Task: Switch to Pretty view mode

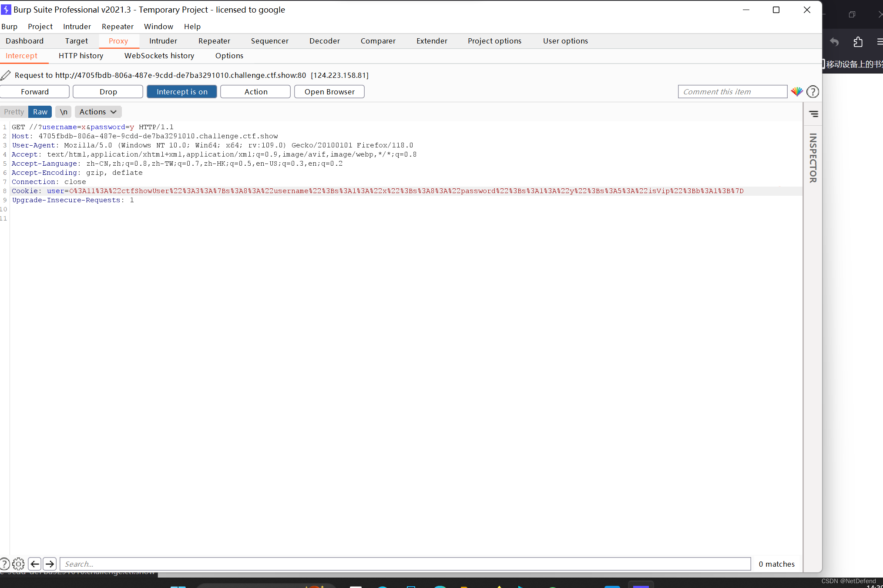Action: point(14,111)
